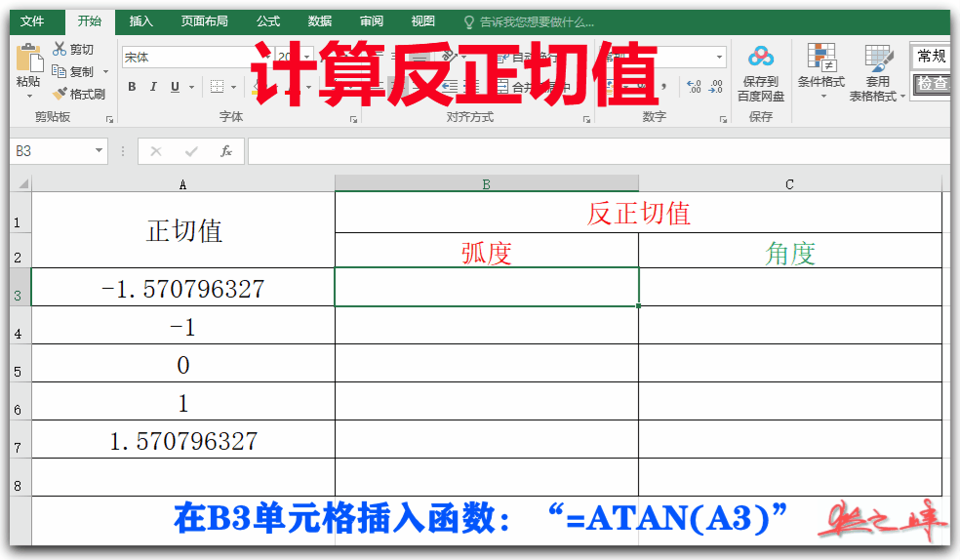Open the Format as Table dropdown arrow

pos(902,96)
